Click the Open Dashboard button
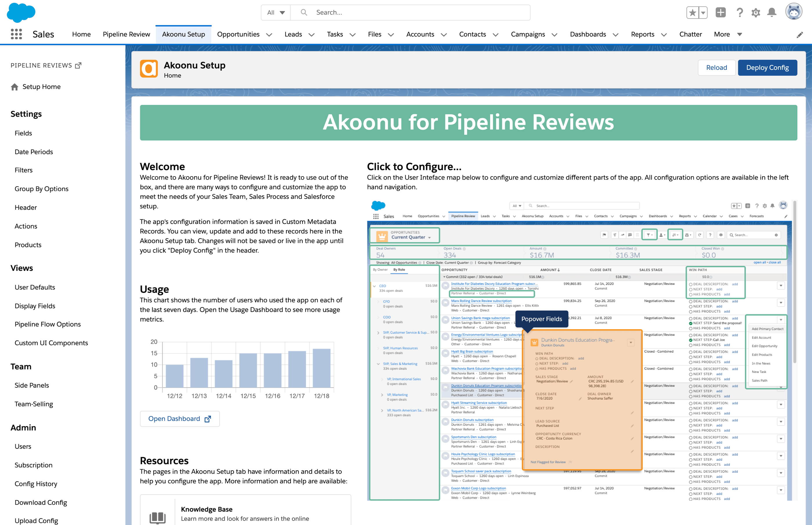 pyautogui.click(x=180, y=419)
